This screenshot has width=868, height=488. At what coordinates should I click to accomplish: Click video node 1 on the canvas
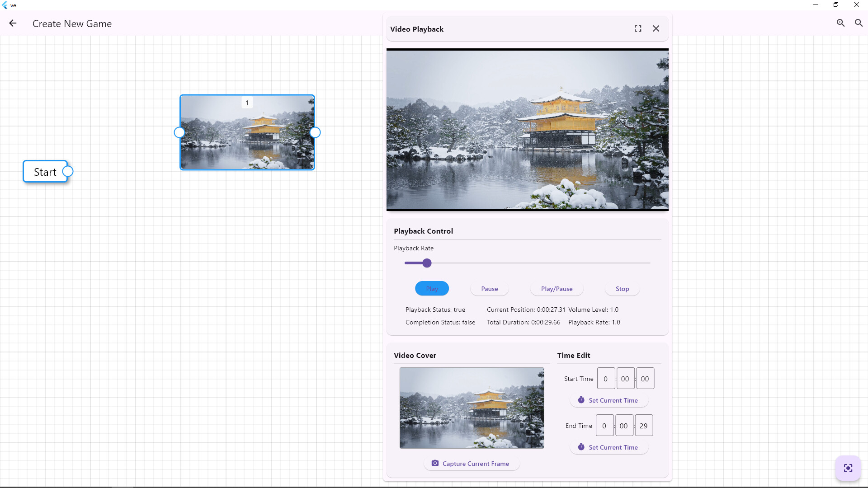pos(247,132)
